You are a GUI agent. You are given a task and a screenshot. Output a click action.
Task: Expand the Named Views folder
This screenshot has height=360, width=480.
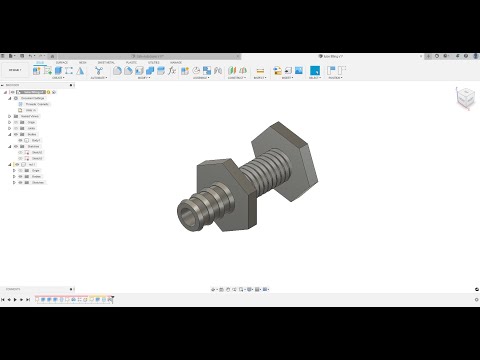[10, 116]
